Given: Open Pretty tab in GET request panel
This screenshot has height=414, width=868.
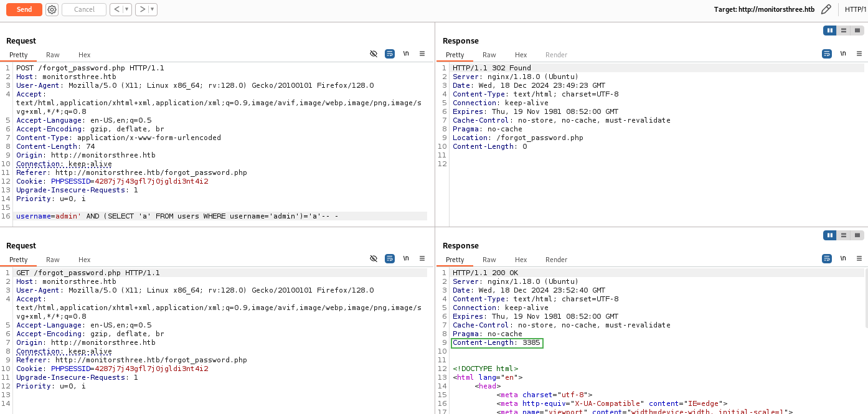Looking at the screenshot, I should click(19, 260).
